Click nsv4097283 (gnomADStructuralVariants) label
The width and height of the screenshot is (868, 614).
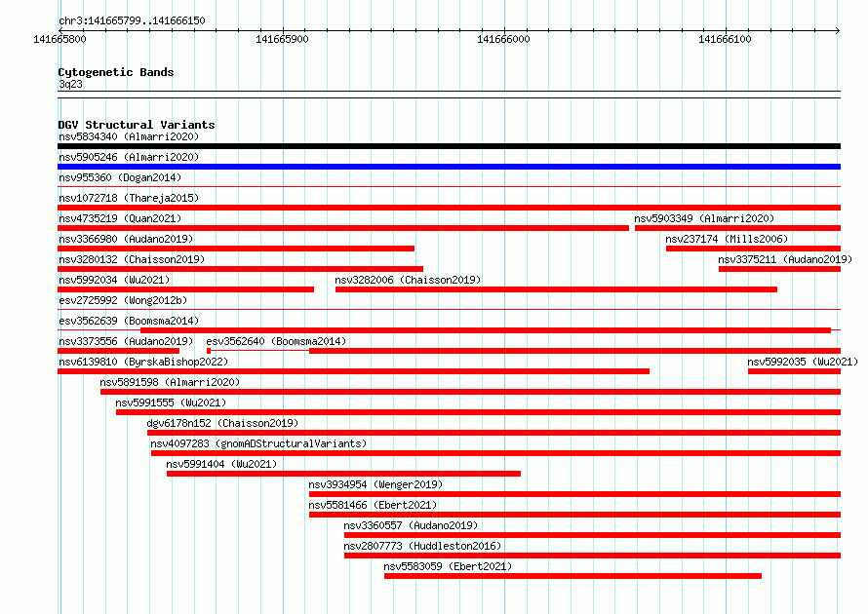[x=258, y=443]
